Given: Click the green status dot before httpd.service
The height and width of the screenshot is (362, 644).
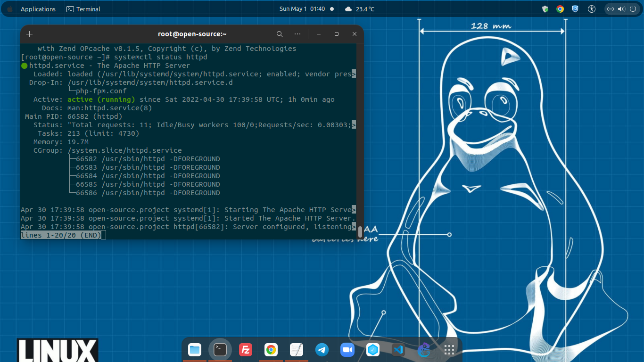Looking at the screenshot, I should tap(25, 66).
